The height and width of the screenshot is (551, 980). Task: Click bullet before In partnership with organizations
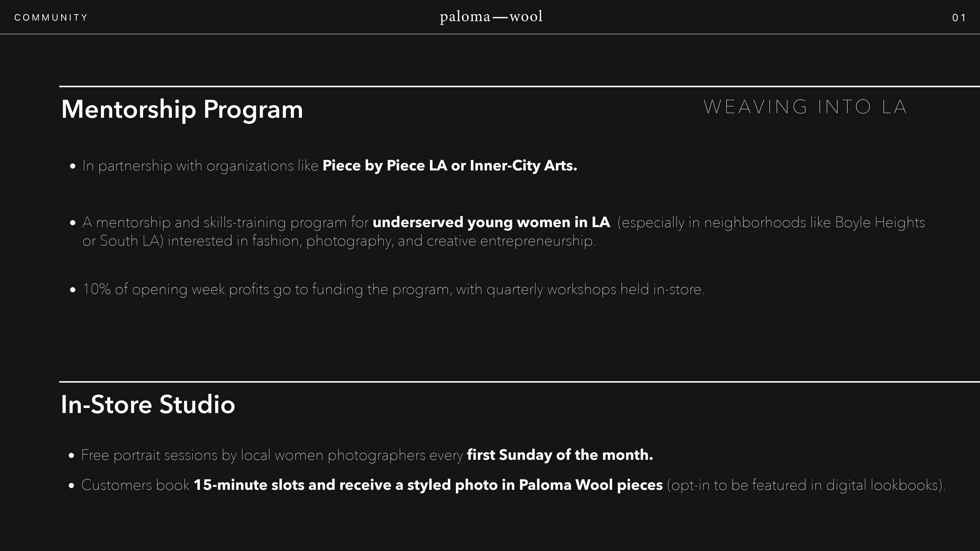tap(73, 167)
